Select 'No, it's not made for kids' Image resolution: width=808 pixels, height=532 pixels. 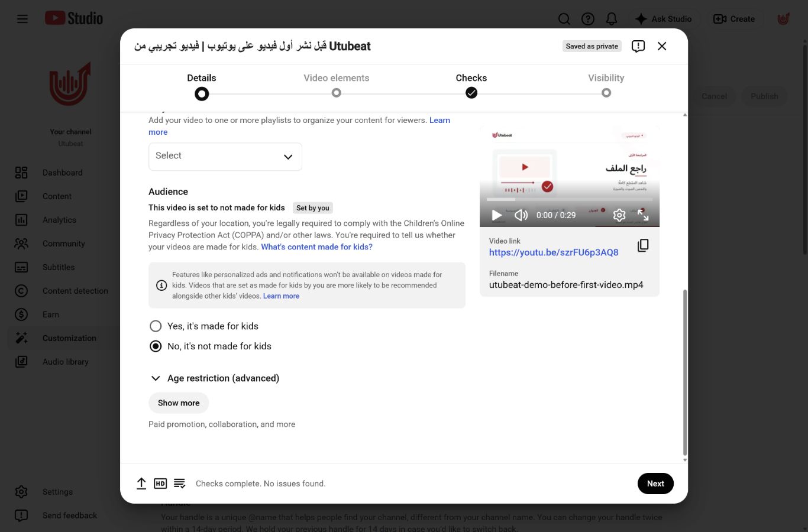[x=156, y=346]
